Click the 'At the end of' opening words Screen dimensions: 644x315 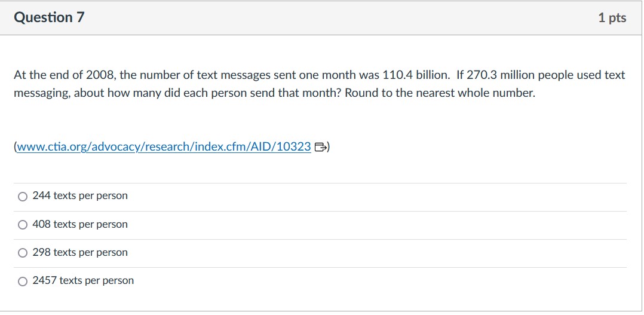coord(48,75)
